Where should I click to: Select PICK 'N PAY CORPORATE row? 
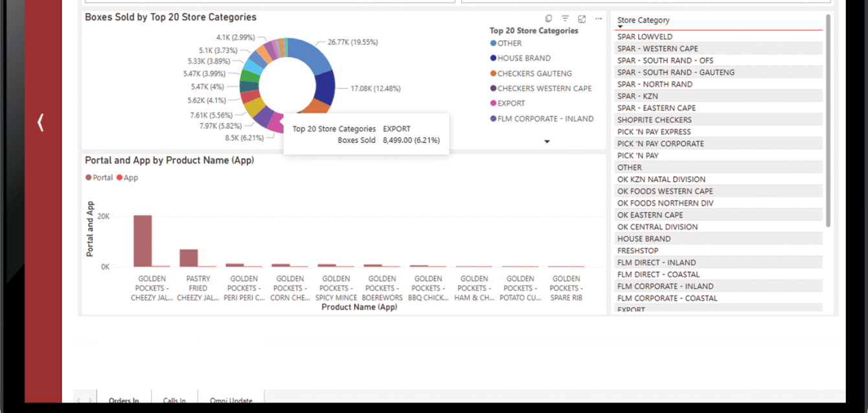(718, 144)
